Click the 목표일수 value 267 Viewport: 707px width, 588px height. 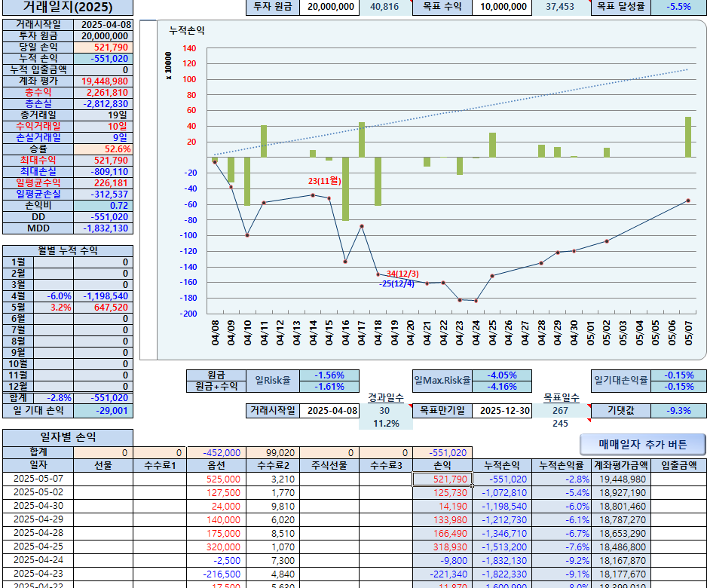coord(560,410)
